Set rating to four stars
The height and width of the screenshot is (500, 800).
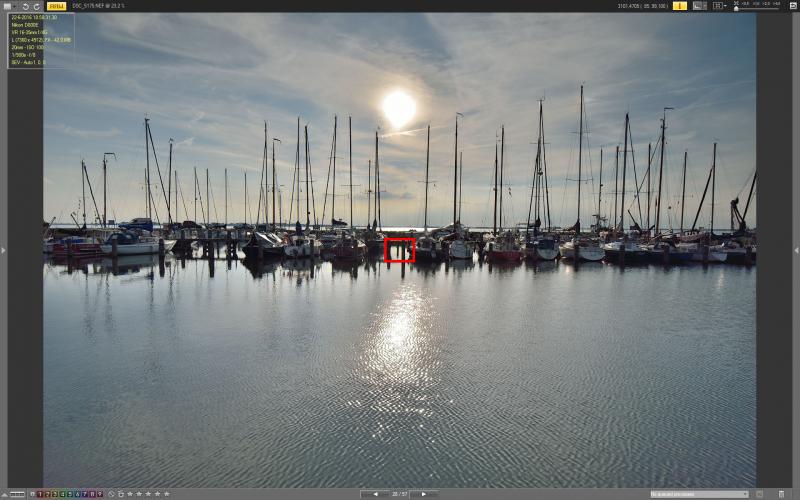click(157, 494)
